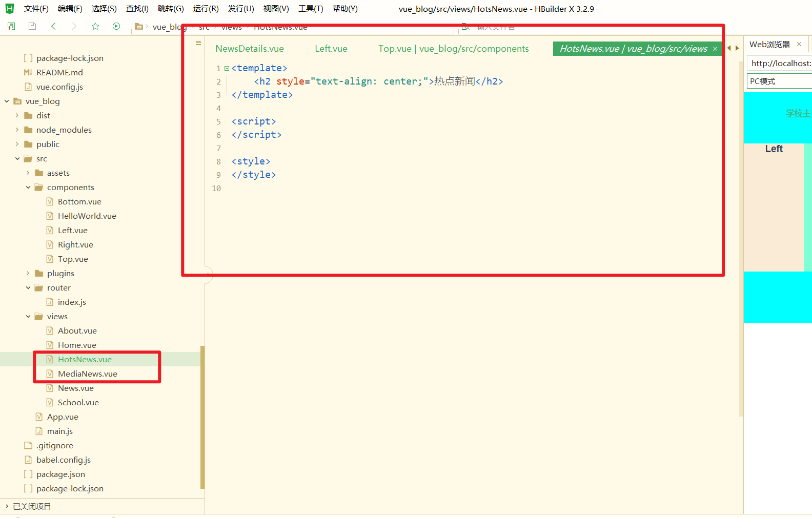Viewport: 812px width, 518px height.
Task: Open About.vue in the views folder
Action: [x=77, y=331]
